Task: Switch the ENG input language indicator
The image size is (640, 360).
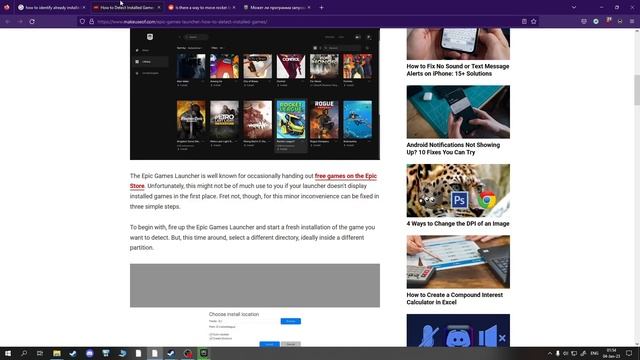Action: pos(594,353)
